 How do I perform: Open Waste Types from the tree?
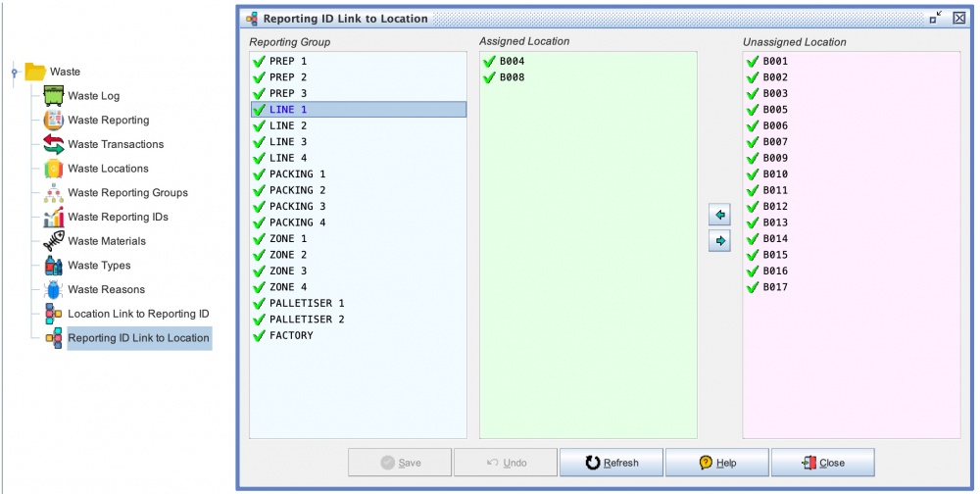tap(98, 266)
